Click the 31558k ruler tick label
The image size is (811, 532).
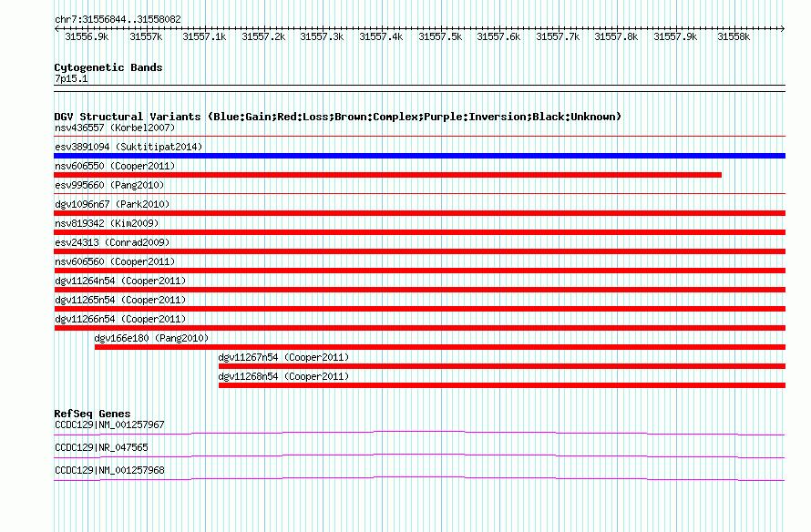(x=734, y=36)
